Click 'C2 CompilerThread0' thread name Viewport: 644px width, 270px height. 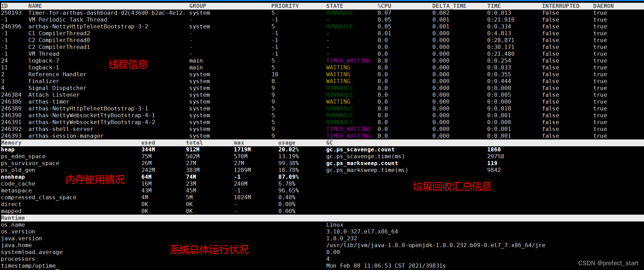click(59, 40)
